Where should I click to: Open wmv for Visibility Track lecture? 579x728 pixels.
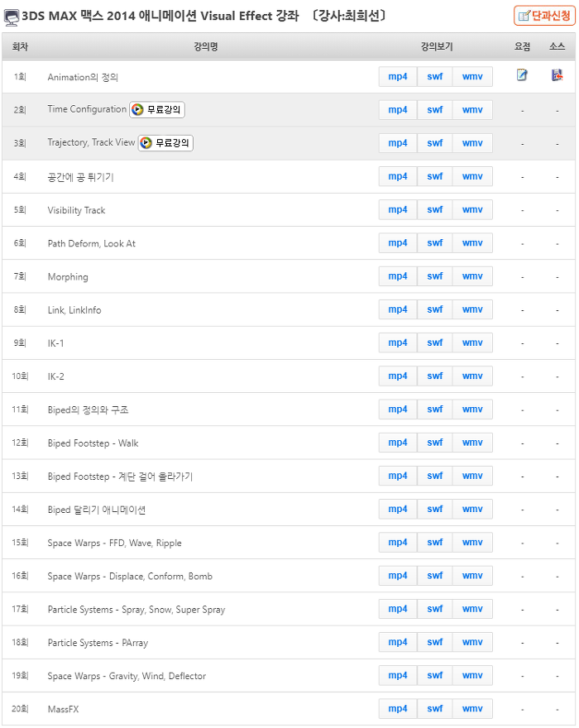(x=472, y=210)
